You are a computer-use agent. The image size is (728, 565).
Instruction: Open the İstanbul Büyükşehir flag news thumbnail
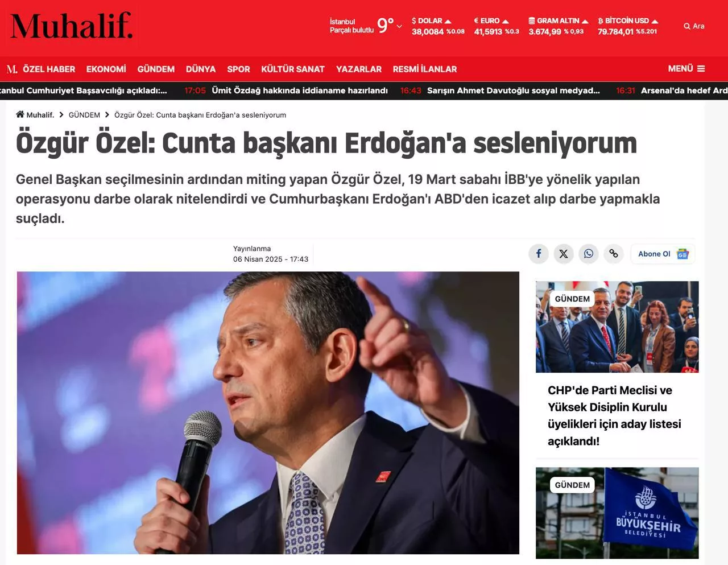pyautogui.click(x=617, y=513)
